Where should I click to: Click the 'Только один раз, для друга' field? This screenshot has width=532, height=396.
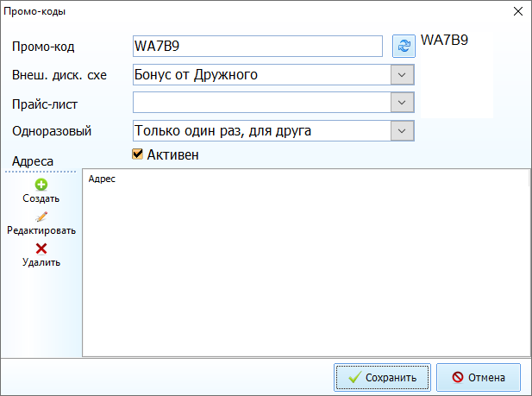260,131
